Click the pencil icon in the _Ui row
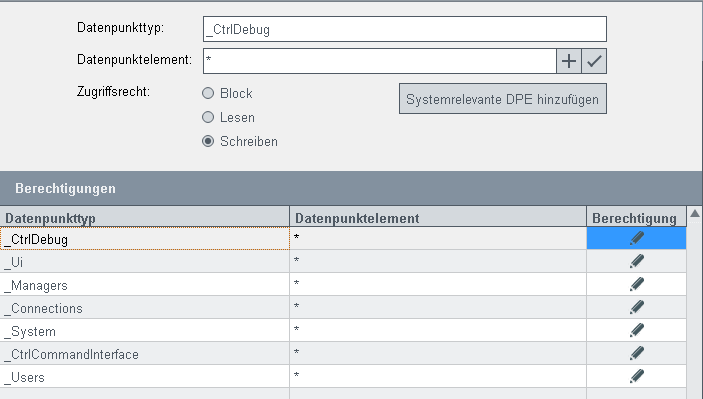 pos(636,261)
